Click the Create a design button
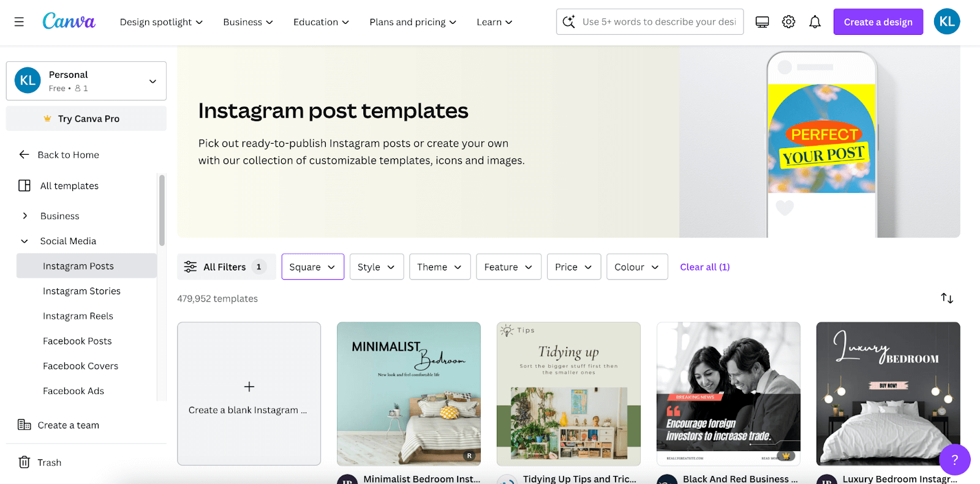 (878, 22)
